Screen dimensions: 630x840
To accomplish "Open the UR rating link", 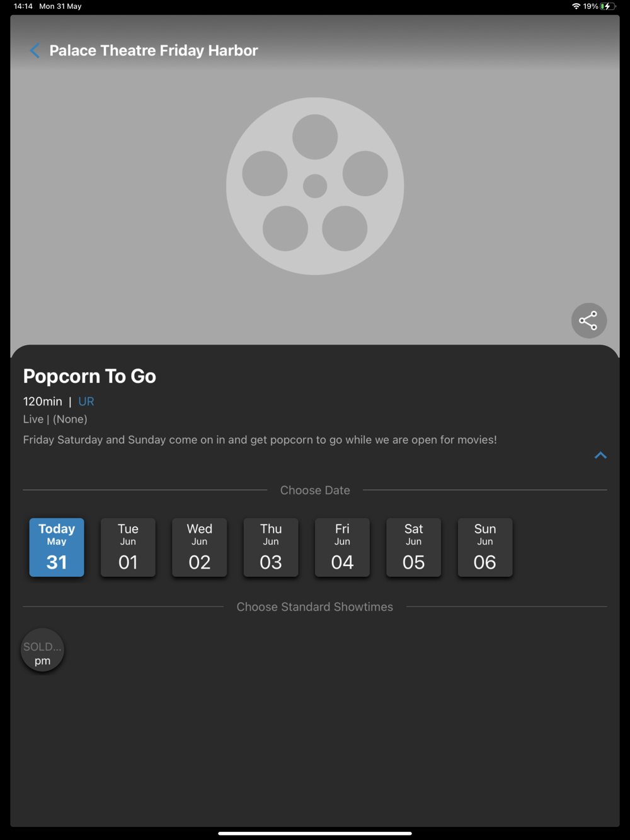I will click(86, 402).
